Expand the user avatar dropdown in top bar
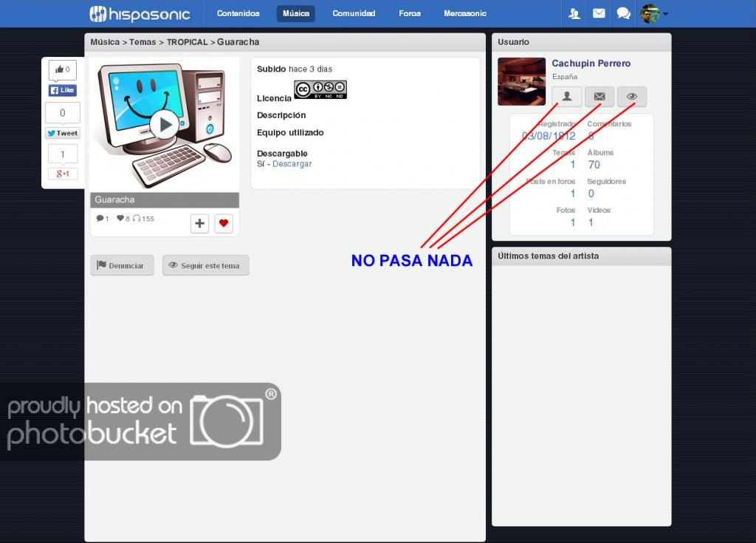This screenshot has height=543, width=756. click(x=654, y=13)
